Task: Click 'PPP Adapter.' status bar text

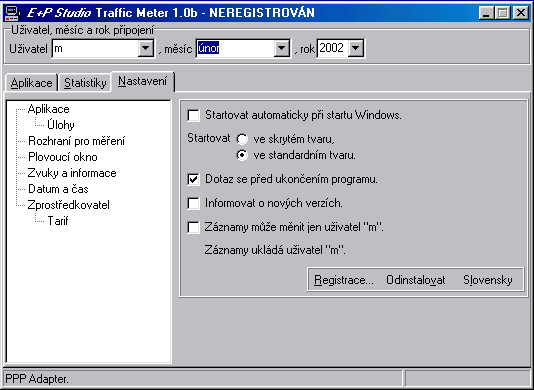Action: coord(37,379)
